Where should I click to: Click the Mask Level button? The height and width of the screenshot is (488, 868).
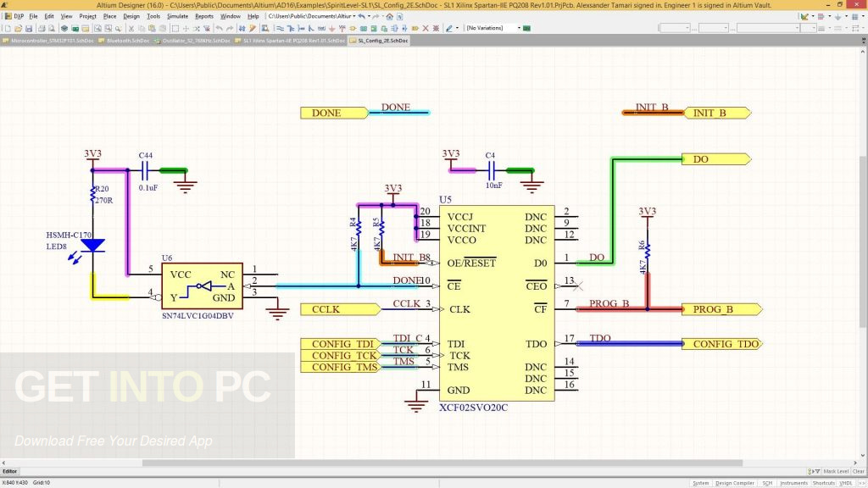coord(835,471)
